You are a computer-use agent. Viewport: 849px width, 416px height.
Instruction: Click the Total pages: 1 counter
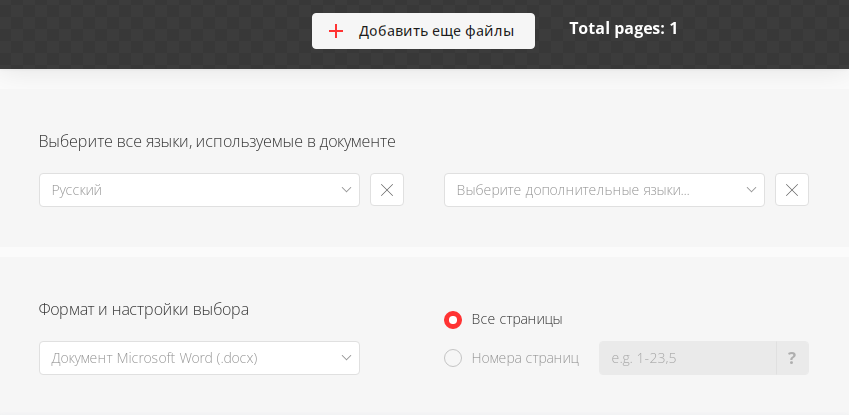coord(623,29)
